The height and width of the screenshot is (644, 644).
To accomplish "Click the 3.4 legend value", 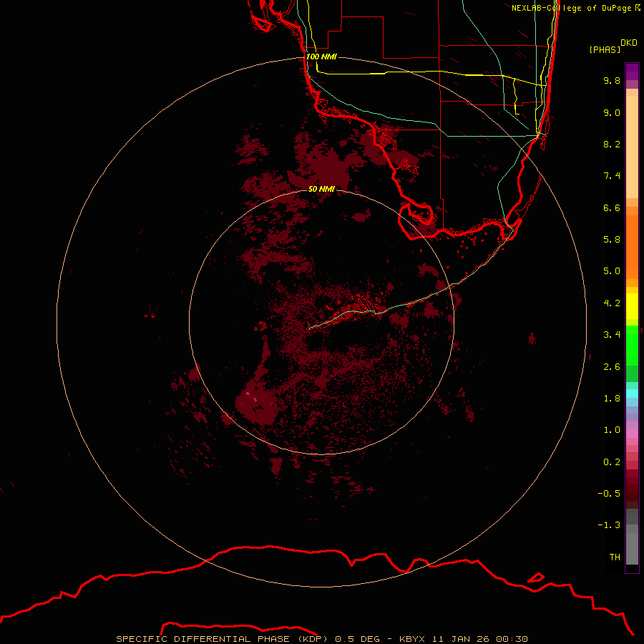I will 612,335.
